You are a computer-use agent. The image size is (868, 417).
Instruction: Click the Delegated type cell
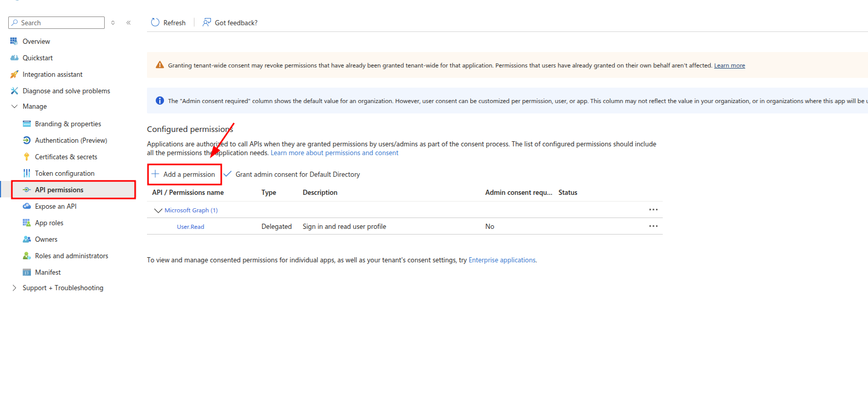(276, 226)
